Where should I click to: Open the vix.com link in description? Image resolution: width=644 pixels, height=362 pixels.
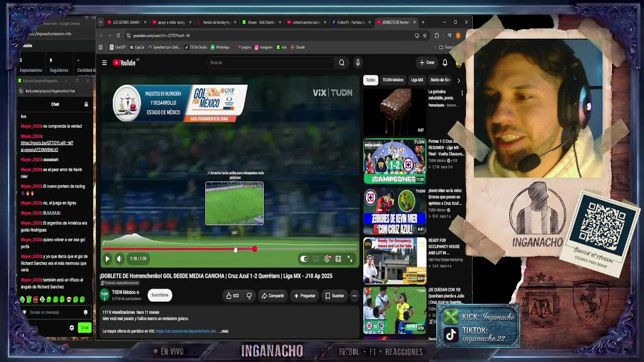click(x=186, y=331)
